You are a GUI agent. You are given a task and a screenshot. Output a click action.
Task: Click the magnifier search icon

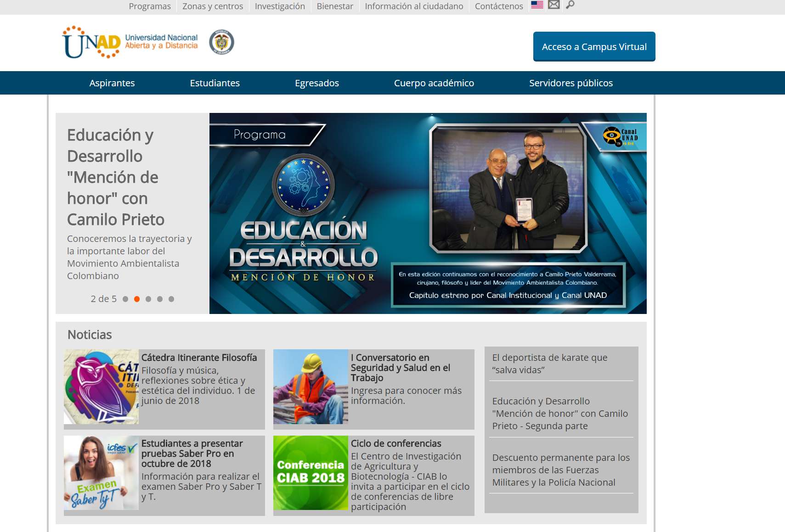pos(570,5)
